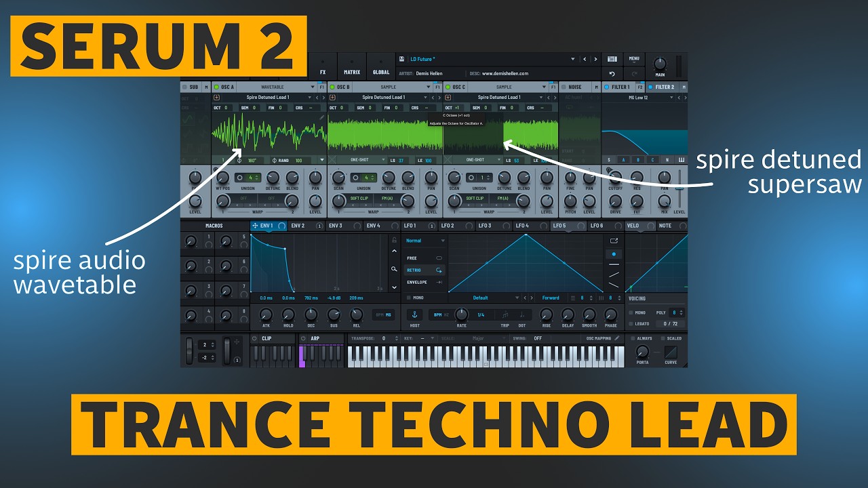Go to previous preset with left arrow
868x488 pixels.
[585, 59]
